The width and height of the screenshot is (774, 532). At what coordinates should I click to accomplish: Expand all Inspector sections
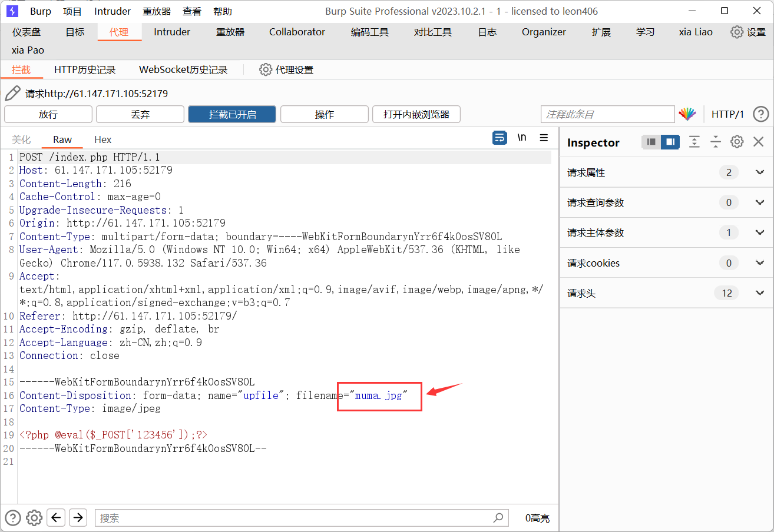694,142
